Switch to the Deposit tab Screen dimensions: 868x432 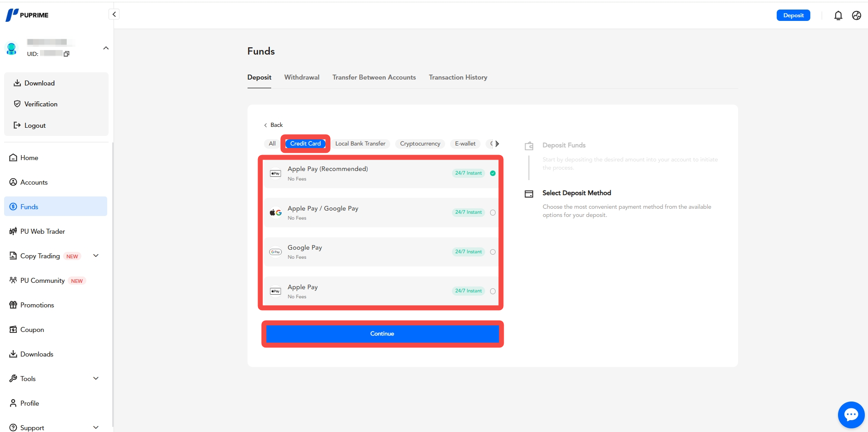[259, 77]
